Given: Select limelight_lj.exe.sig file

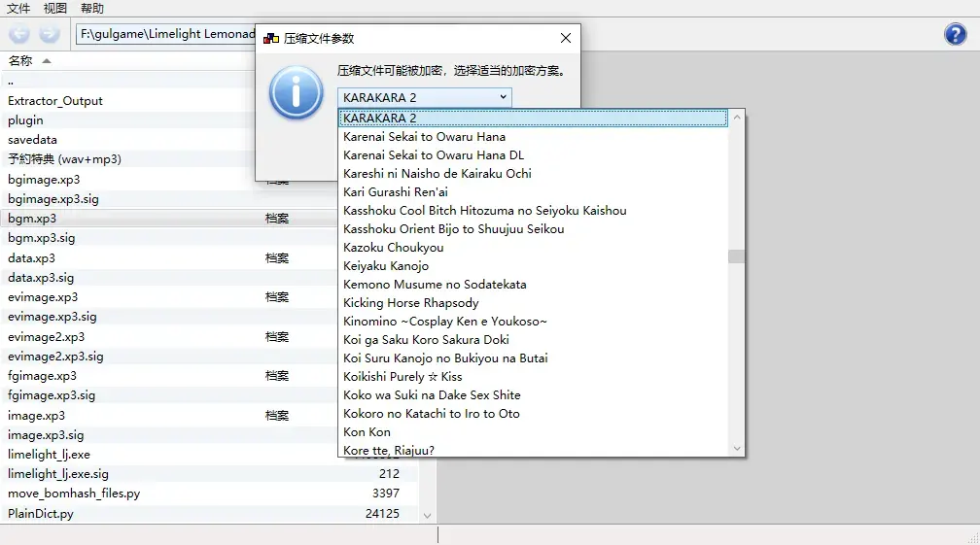Looking at the screenshot, I should point(58,474).
